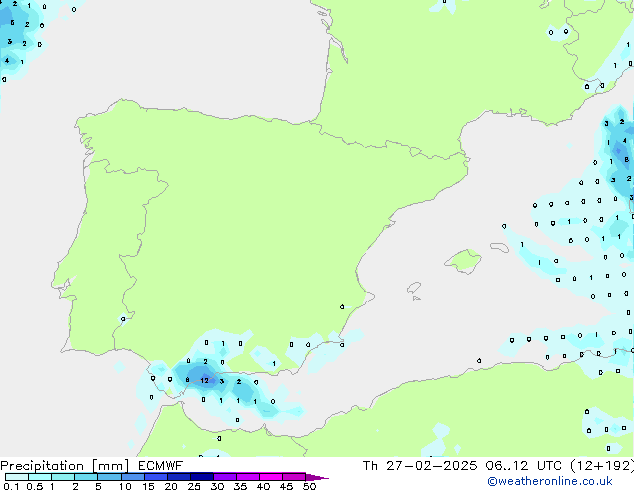Select the 15–20 mm legend swatch

pyautogui.click(x=155, y=477)
